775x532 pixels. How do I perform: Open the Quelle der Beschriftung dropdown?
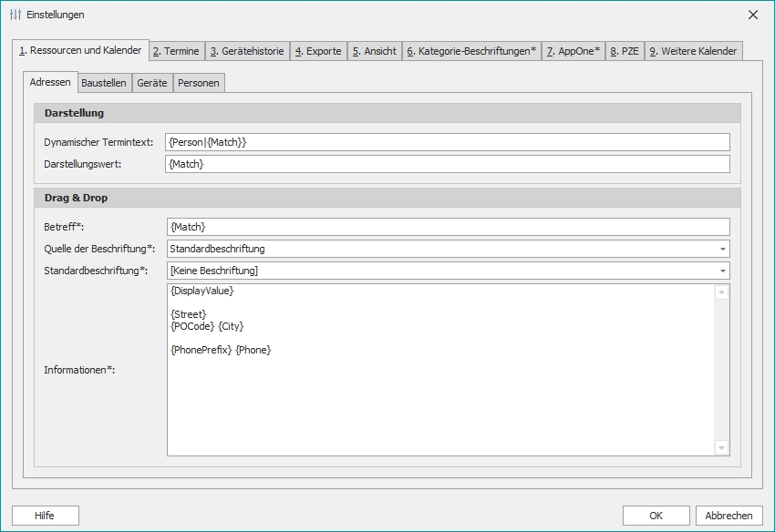[x=723, y=249]
